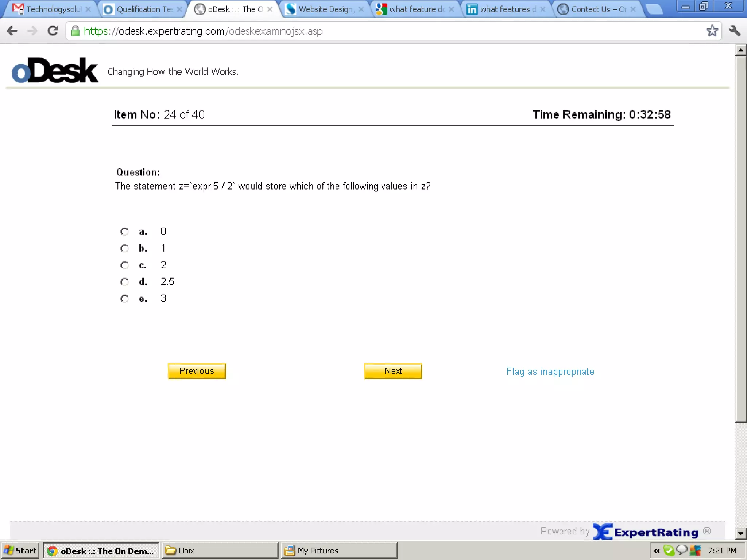Go back with the browser back arrow

pos(12,31)
